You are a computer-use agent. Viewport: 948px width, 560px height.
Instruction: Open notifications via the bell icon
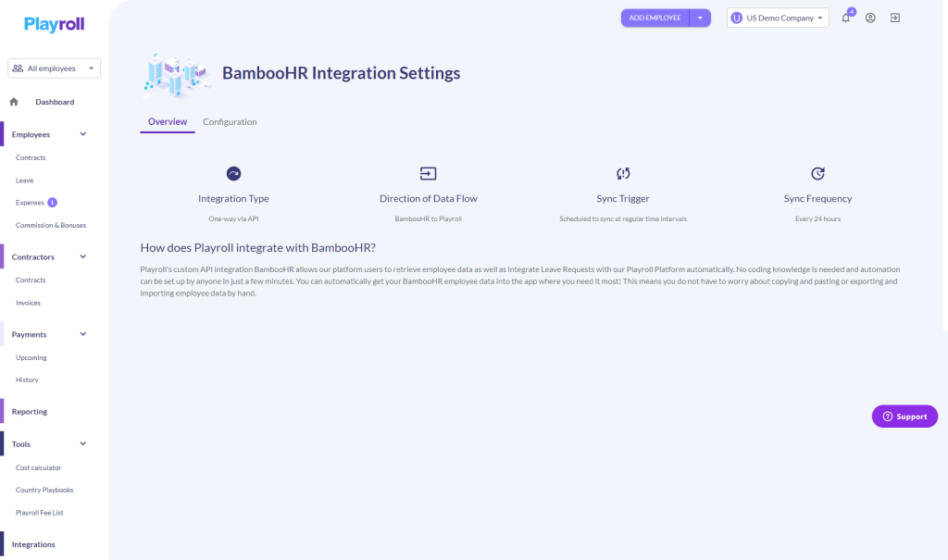coord(844,17)
